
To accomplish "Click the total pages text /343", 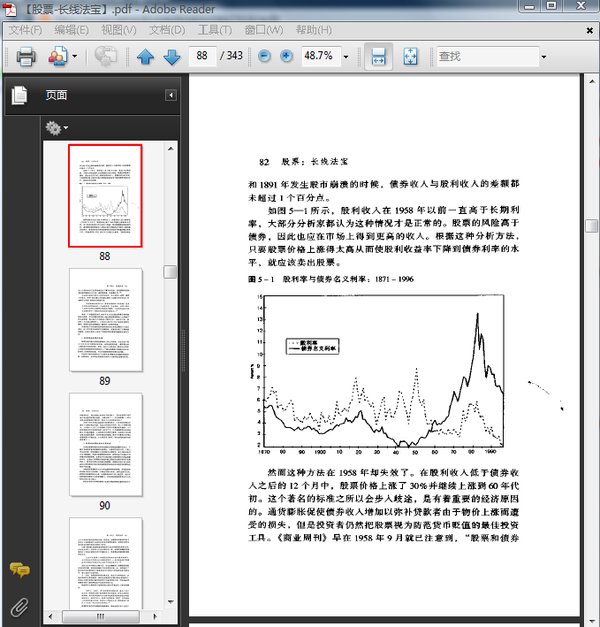I will pyautogui.click(x=232, y=56).
